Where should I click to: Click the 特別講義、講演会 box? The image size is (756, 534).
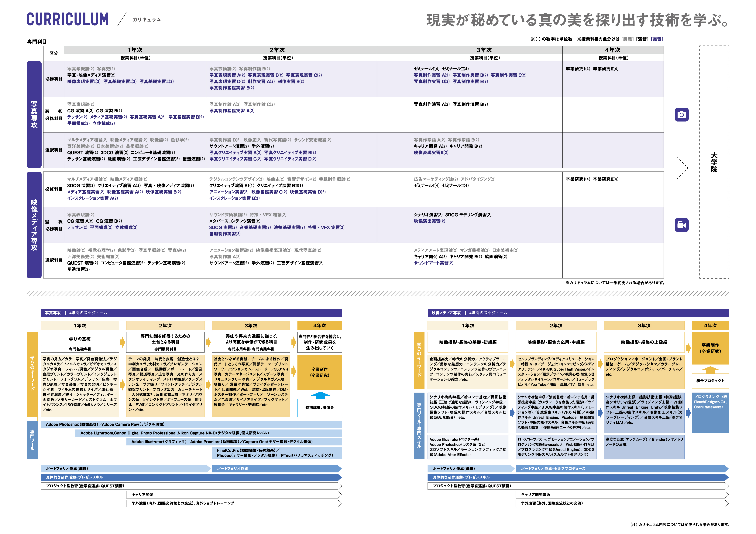point(319,408)
